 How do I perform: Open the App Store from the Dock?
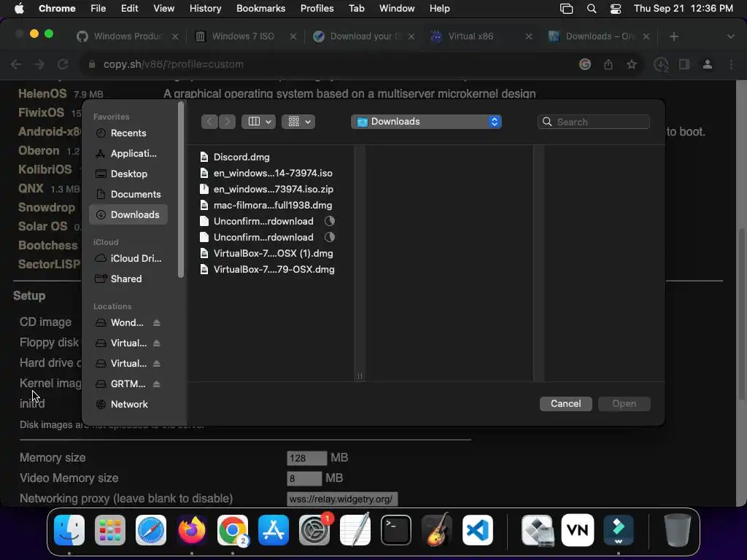click(274, 530)
